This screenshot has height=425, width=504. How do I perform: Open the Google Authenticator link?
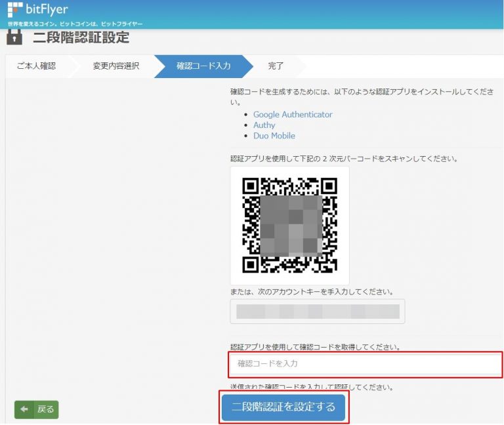coord(293,114)
